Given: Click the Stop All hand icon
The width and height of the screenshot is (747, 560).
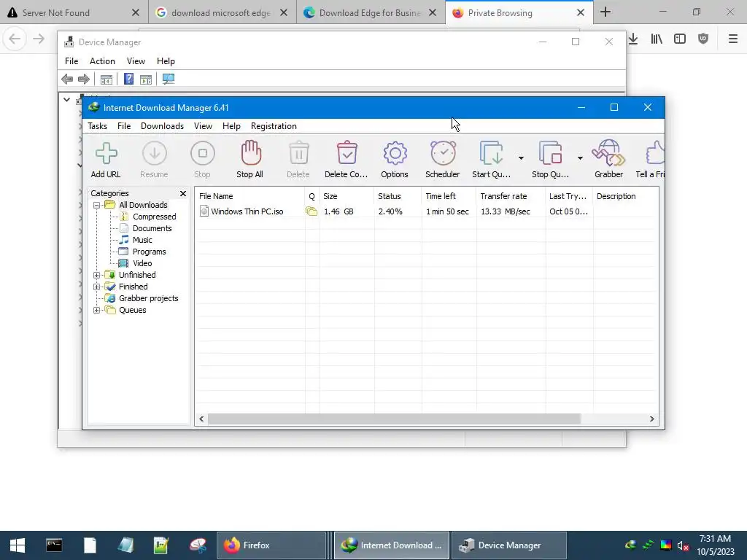Looking at the screenshot, I should [x=251, y=152].
